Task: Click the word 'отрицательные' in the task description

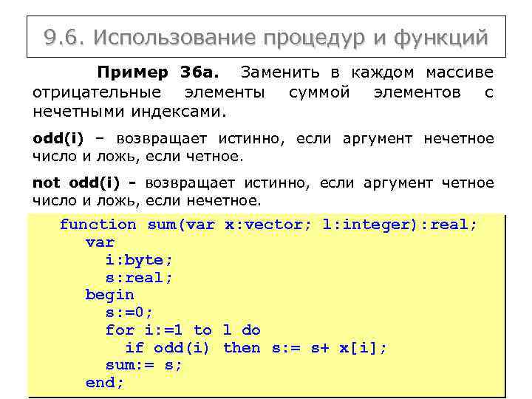Action: click(97, 92)
